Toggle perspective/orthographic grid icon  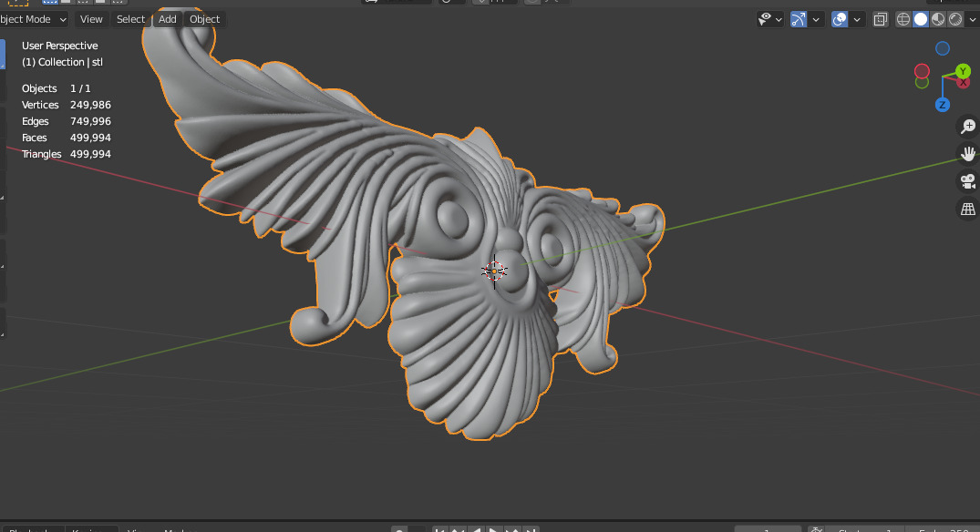click(x=968, y=209)
